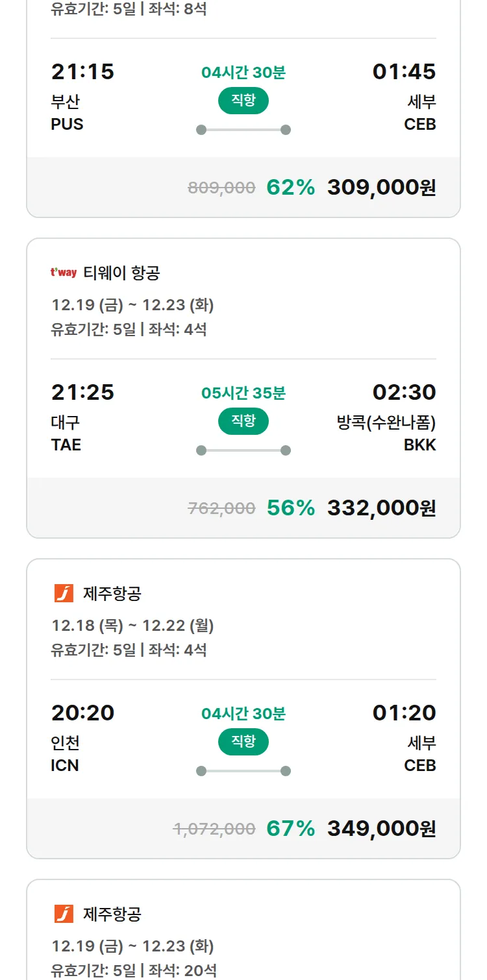Click the crossed-out 1,072,000 original price
487x980 pixels.
214,829
